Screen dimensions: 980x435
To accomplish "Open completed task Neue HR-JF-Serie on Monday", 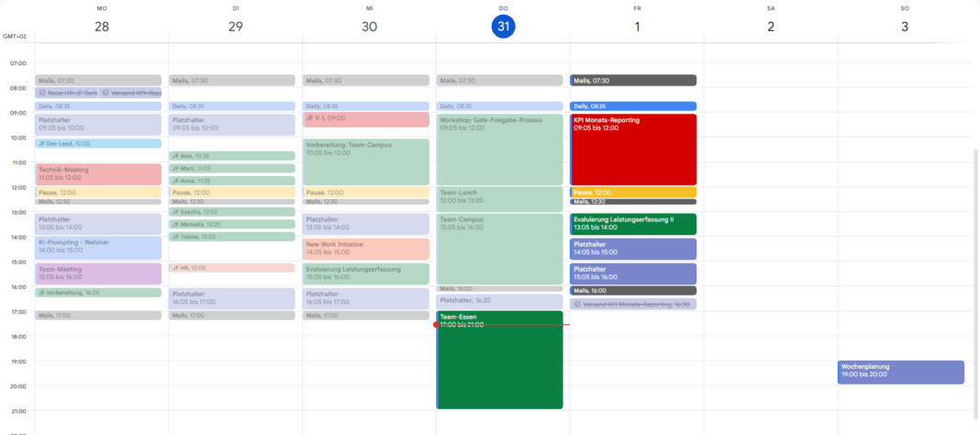I will [x=66, y=93].
